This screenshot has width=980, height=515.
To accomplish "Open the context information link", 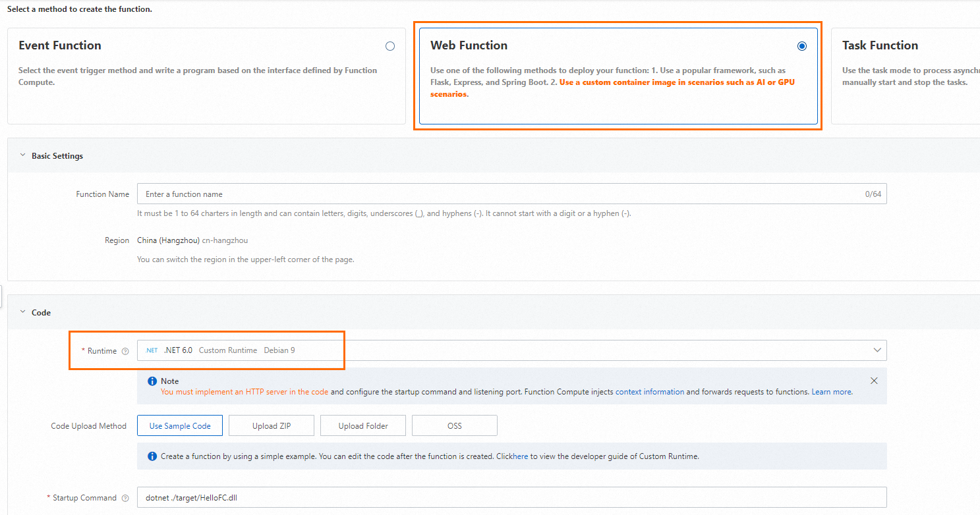I will 650,392.
